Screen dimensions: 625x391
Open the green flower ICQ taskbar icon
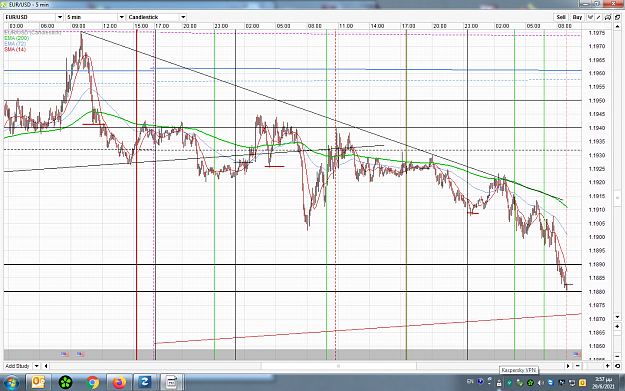(65, 383)
